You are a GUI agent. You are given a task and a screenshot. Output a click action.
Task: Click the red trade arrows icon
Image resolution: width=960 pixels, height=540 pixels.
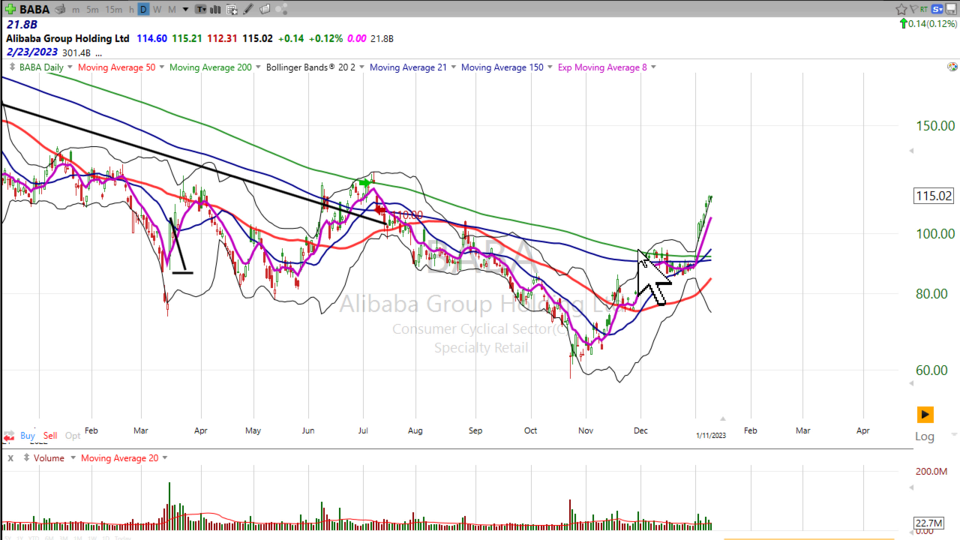[9, 436]
